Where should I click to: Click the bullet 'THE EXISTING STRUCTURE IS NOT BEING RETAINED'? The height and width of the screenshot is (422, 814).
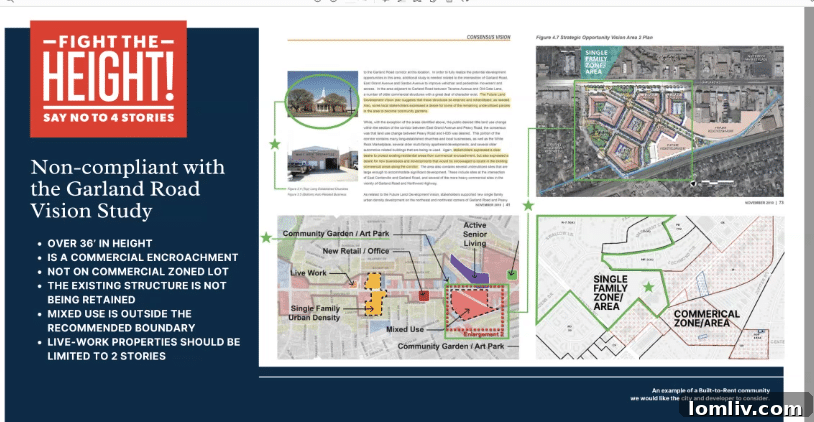[x=137, y=293]
